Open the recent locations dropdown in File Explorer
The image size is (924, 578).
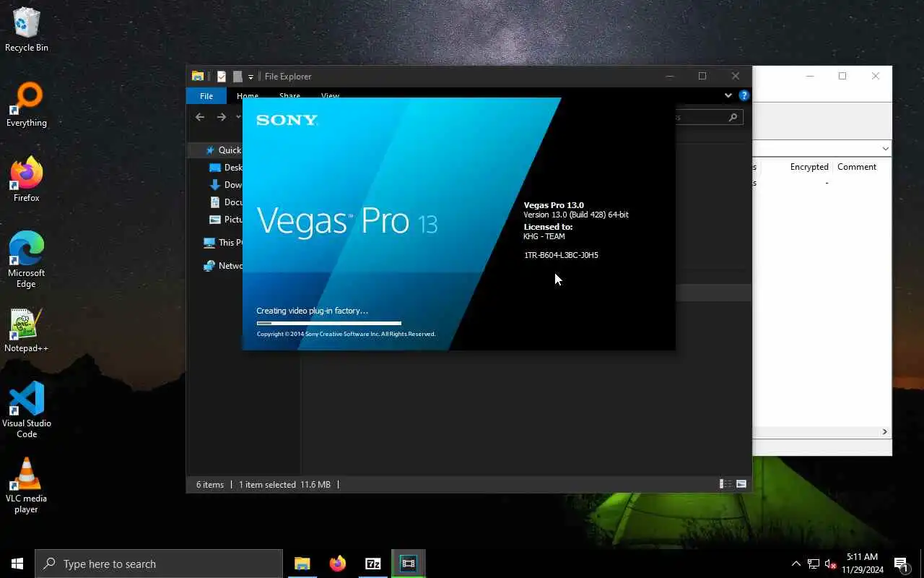(x=239, y=117)
